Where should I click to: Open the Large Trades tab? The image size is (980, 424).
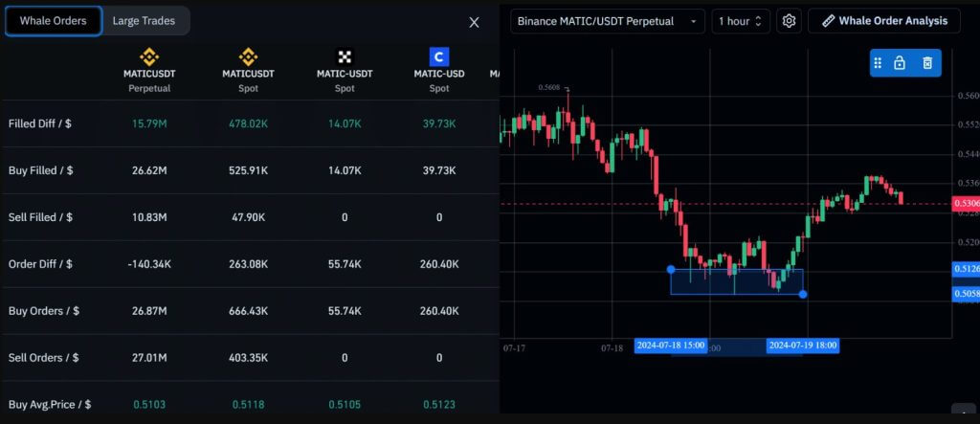pyautogui.click(x=144, y=21)
